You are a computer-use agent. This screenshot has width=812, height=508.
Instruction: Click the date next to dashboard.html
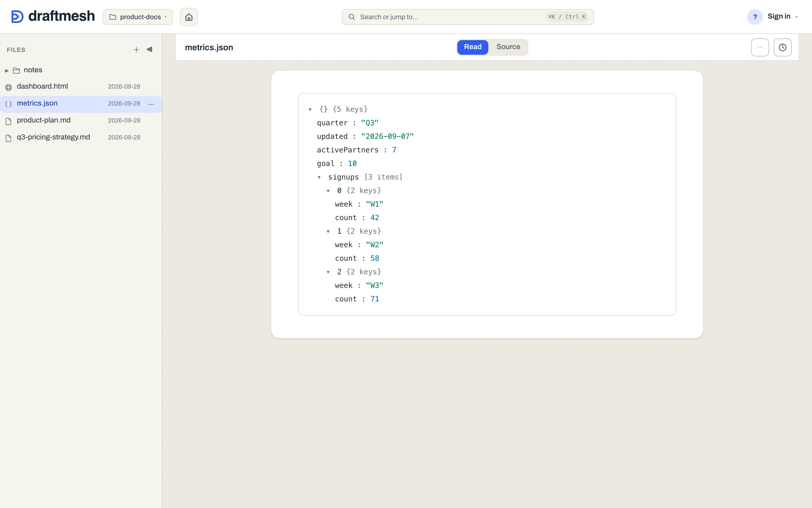click(124, 87)
